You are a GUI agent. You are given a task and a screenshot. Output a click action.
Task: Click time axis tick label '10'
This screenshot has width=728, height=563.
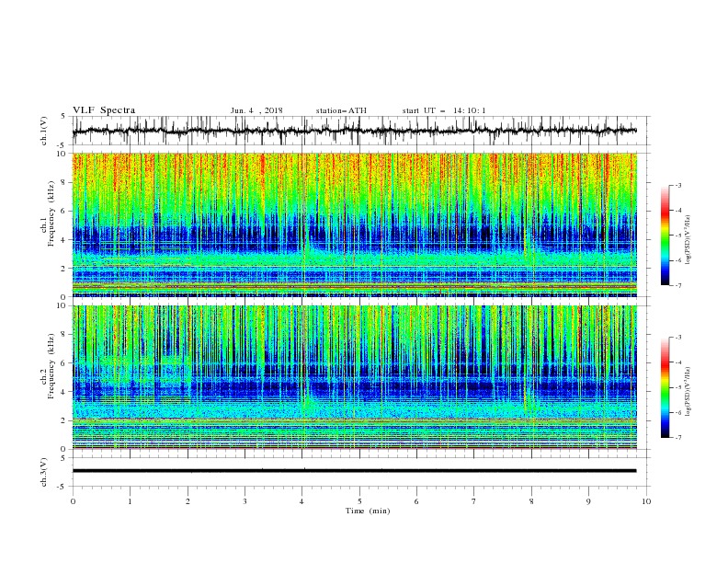pos(646,501)
